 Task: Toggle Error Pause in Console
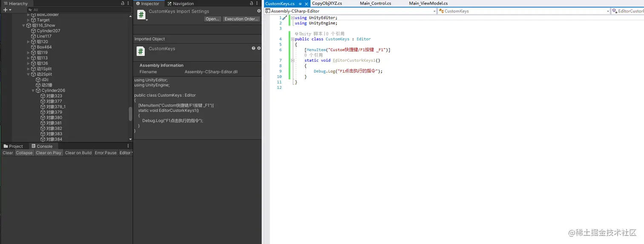[106, 153]
